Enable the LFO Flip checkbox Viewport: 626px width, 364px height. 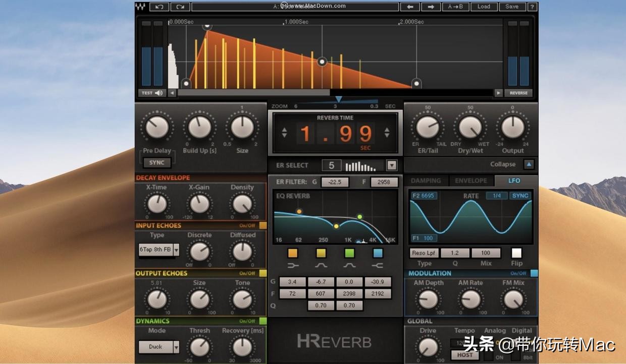pos(516,253)
